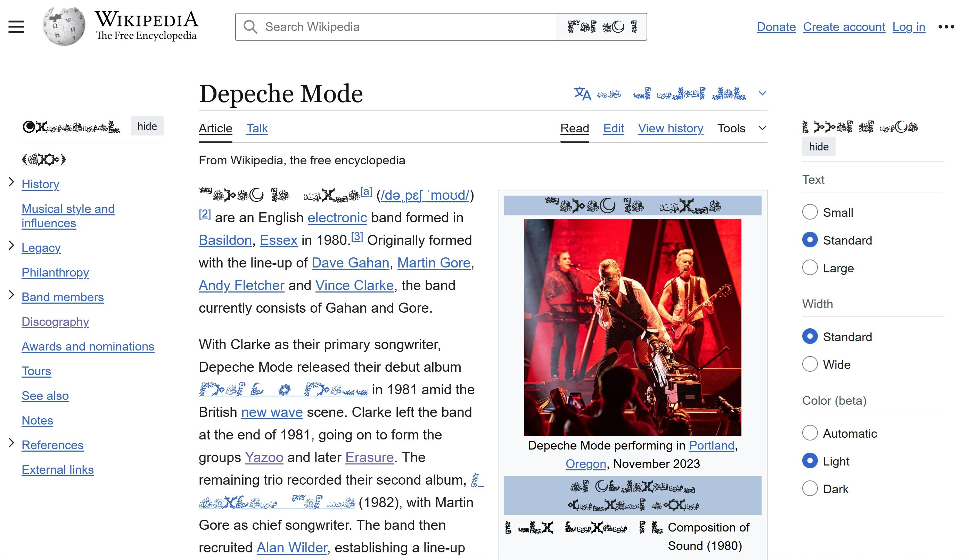Open the hamburger main menu
969x560 pixels.
pos(16,27)
